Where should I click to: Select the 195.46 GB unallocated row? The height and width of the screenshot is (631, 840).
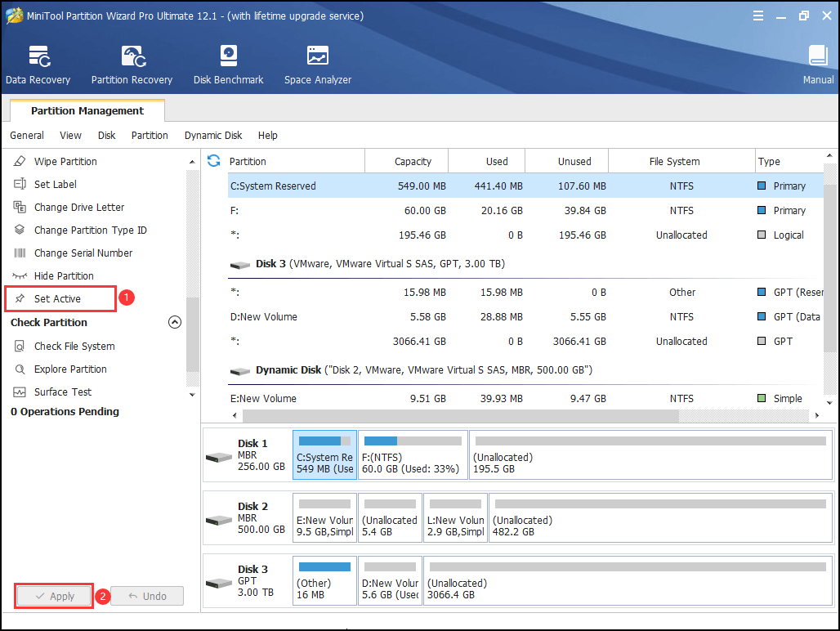click(525, 235)
